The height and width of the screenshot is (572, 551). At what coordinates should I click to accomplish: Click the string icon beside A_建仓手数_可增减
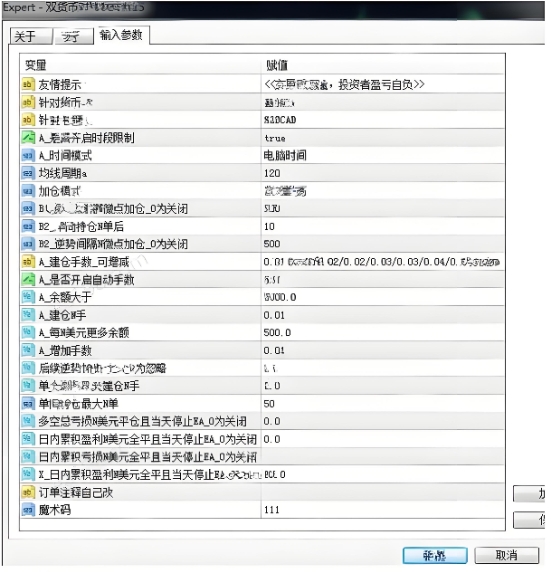pos(28,263)
